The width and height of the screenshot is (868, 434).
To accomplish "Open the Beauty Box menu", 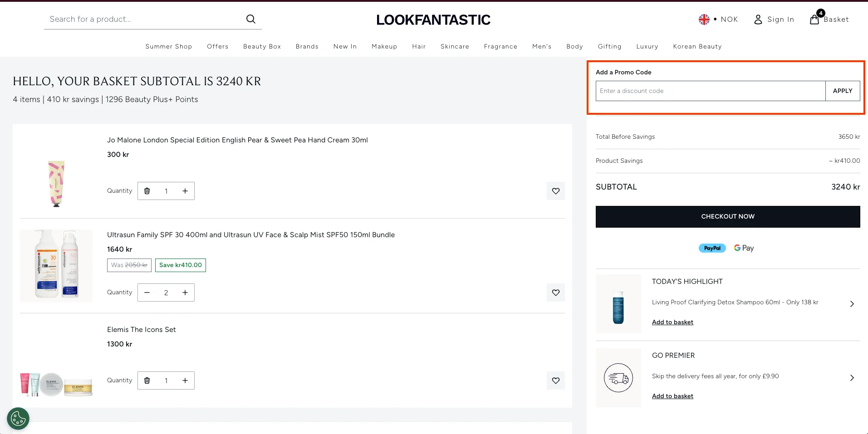I will pos(262,46).
